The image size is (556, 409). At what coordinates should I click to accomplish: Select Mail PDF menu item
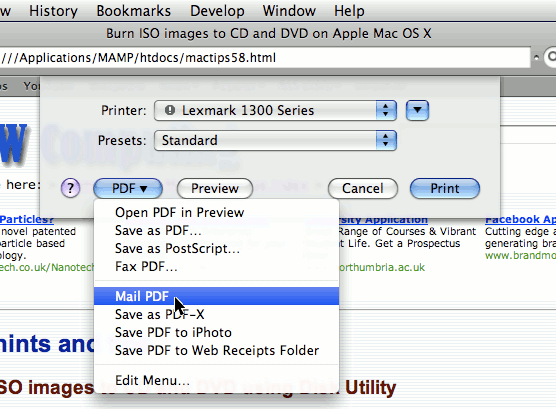pos(216,296)
